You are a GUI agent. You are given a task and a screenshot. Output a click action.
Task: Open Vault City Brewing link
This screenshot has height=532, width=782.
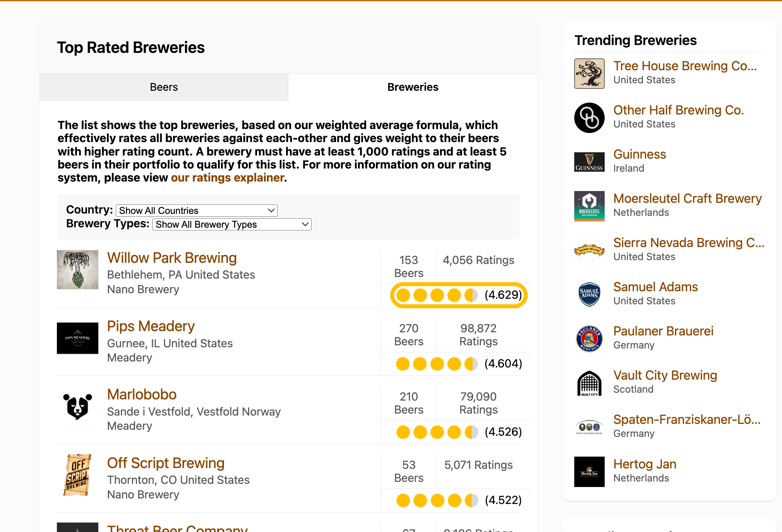point(665,375)
